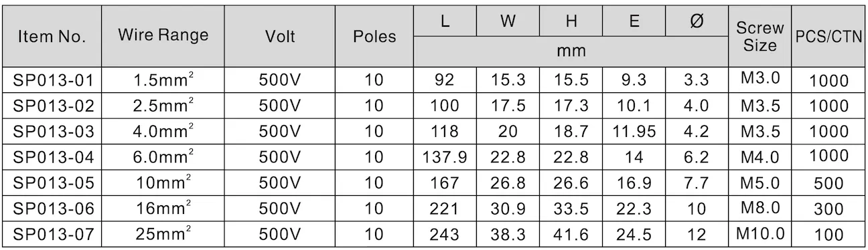Viewport: 868px width, 250px height.
Task: Select the 38.3 width value
Action: tap(508, 235)
